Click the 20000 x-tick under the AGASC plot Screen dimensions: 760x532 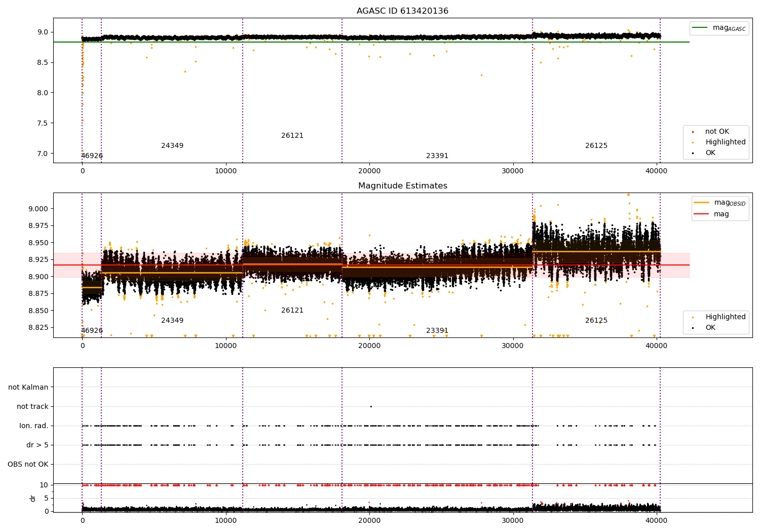click(x=369, y=171)
